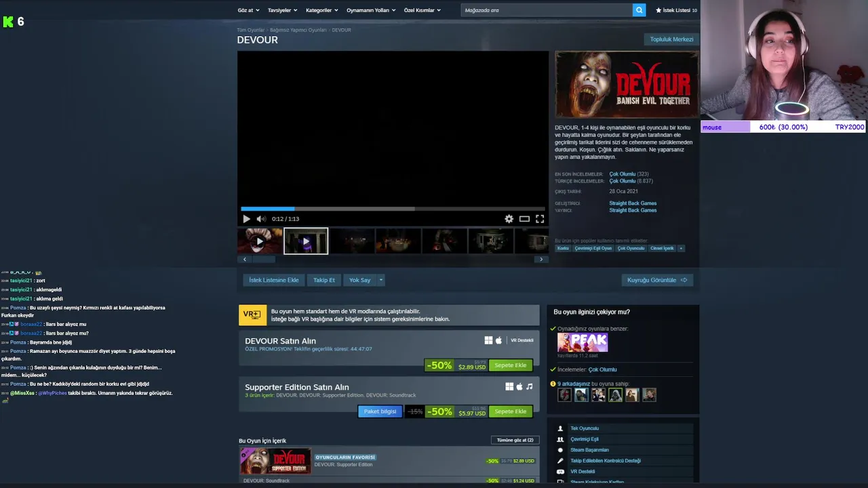Click the green K stream logo
Image resolution: width=868 pixels, height=488 pixels.
click(x=8, y=22)
